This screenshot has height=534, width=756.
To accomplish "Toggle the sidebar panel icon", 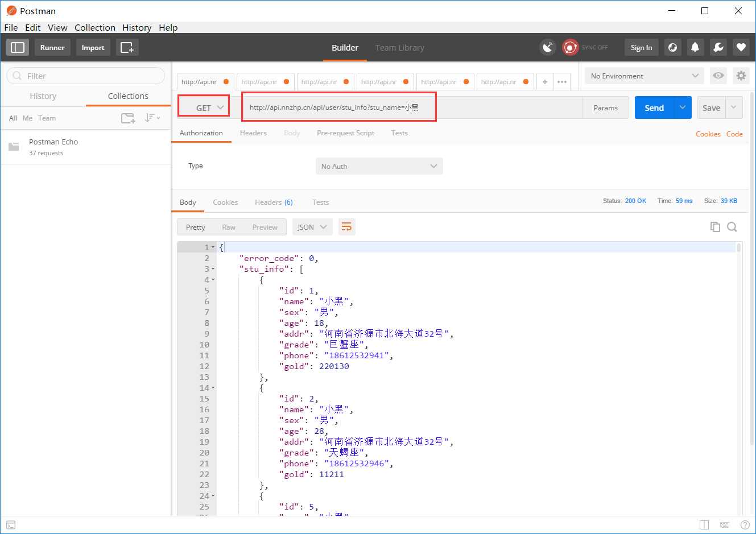I will 18,47.
